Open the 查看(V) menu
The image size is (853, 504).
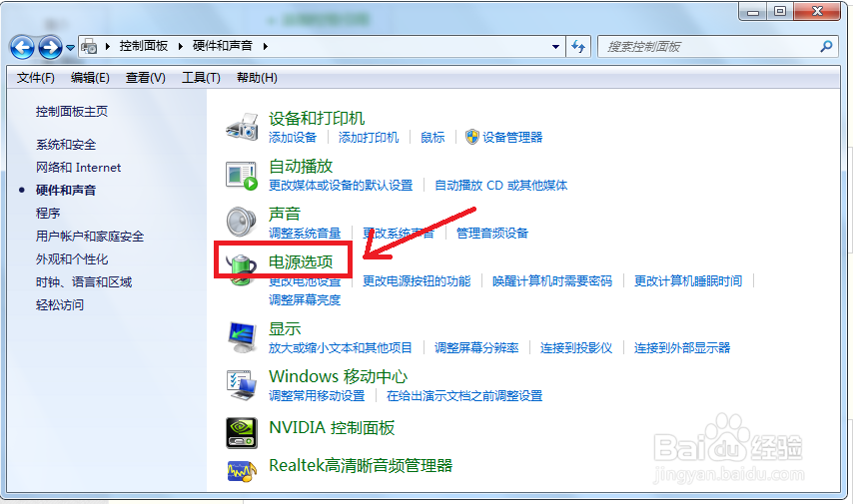(x=145, y=78)
